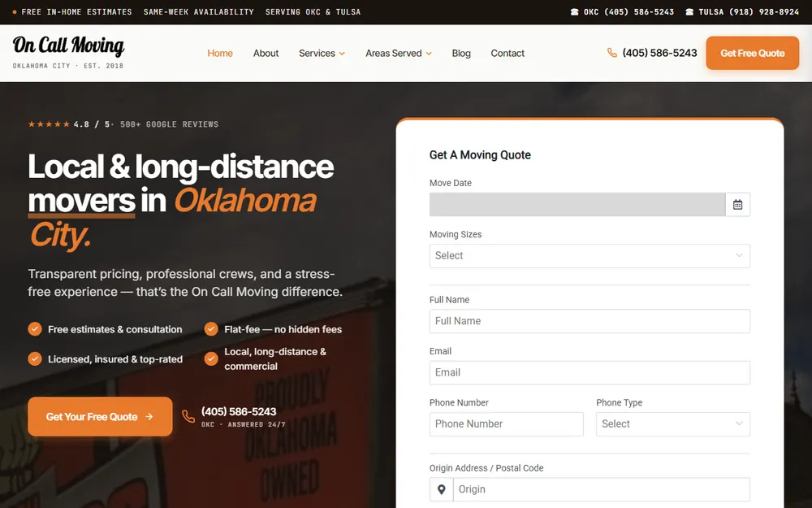Click the telephone icon beside OKC top bar number

[x=574, y=12]
